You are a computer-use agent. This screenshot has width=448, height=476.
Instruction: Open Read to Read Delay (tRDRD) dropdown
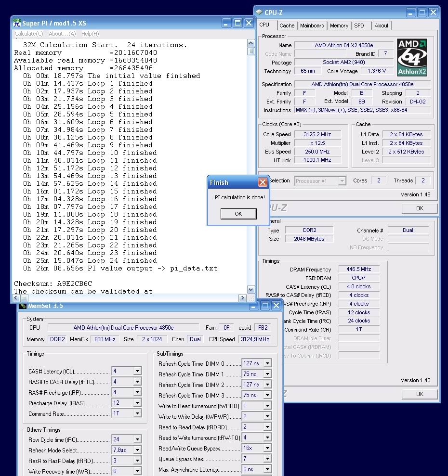(267, 427)
